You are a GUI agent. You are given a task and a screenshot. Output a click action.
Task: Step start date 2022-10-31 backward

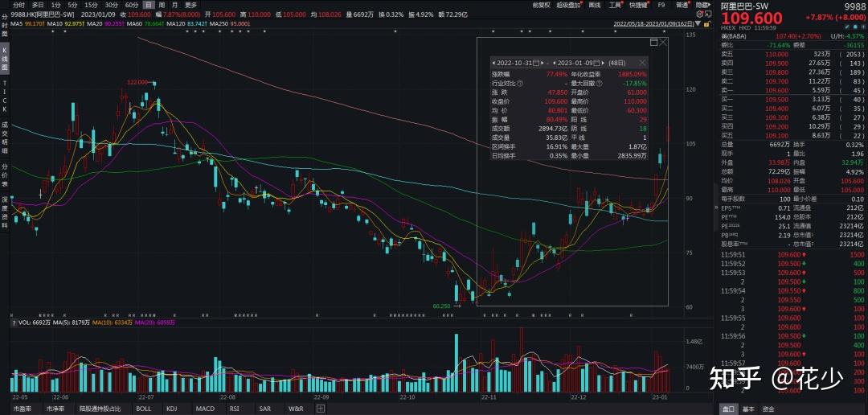coord(493,63)
